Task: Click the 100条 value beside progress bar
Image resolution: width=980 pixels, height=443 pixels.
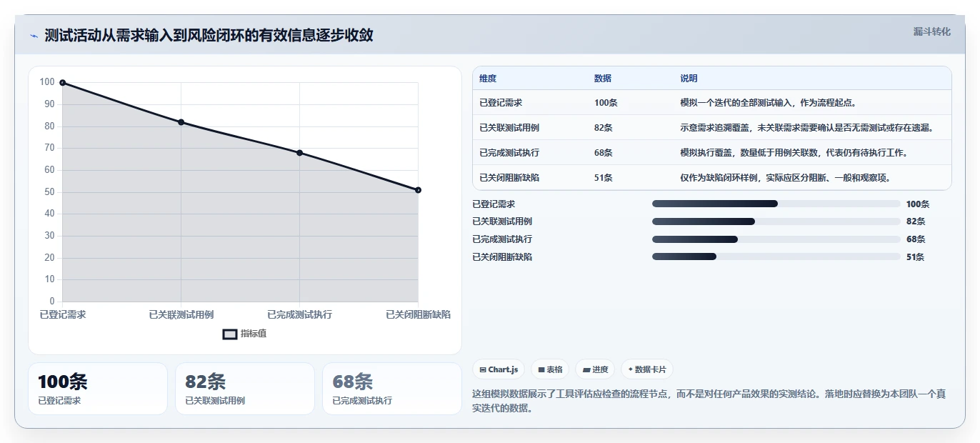Action: coord(918,204)
